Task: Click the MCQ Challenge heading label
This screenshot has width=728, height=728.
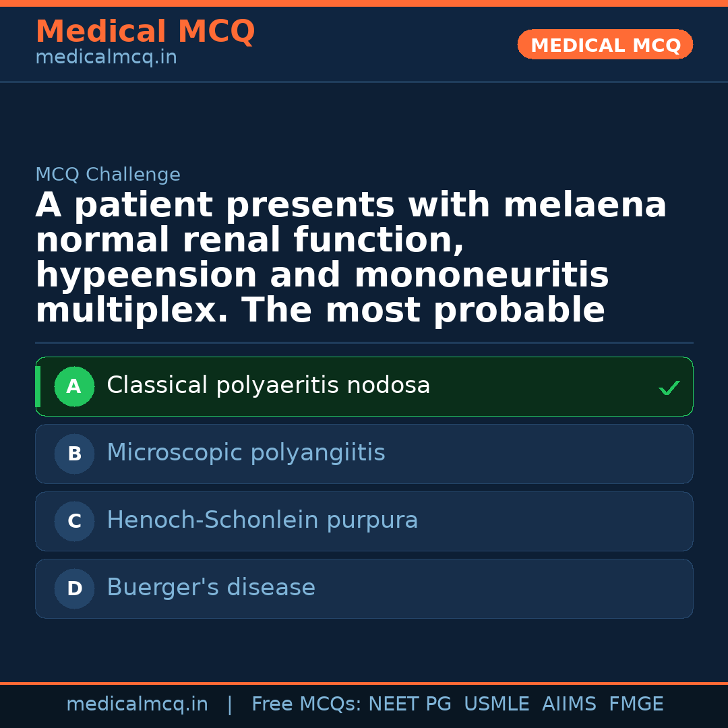Action: pyautogui.click(x=108, y=175)
